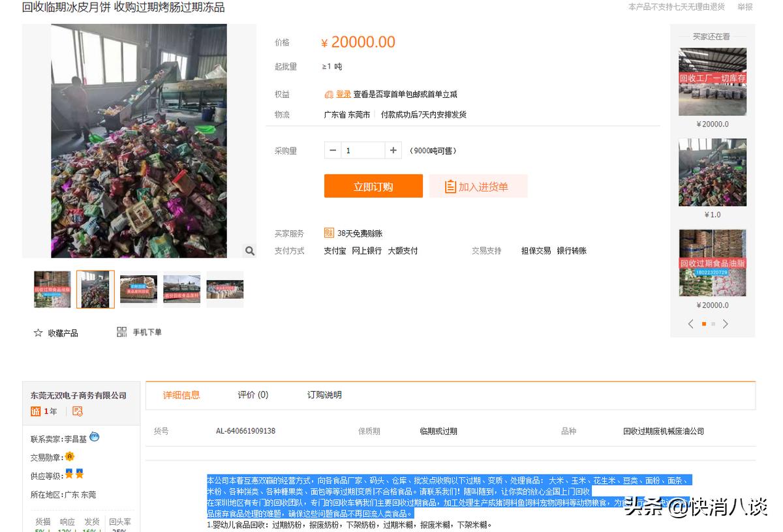Click the 买家还在看 heading
The image size is (783, 532).
[711, 37]
